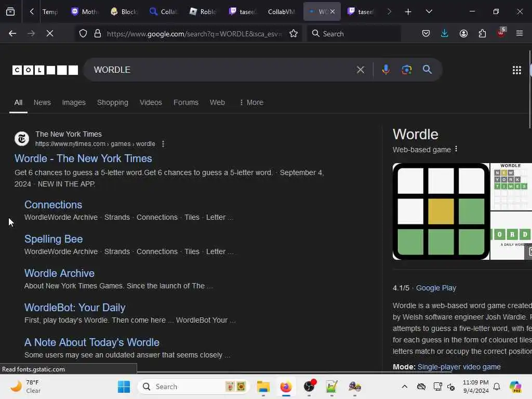The image size is (532, 399).
Task: Submit search with magnifier icon
Action: (x=427, y=70)
